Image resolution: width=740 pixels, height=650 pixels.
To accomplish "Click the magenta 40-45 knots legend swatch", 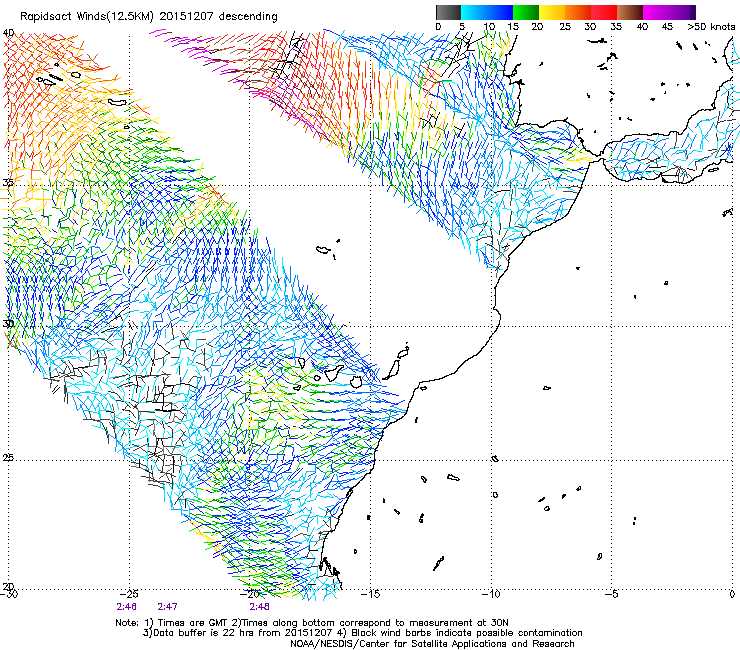I will coord(656,12).
